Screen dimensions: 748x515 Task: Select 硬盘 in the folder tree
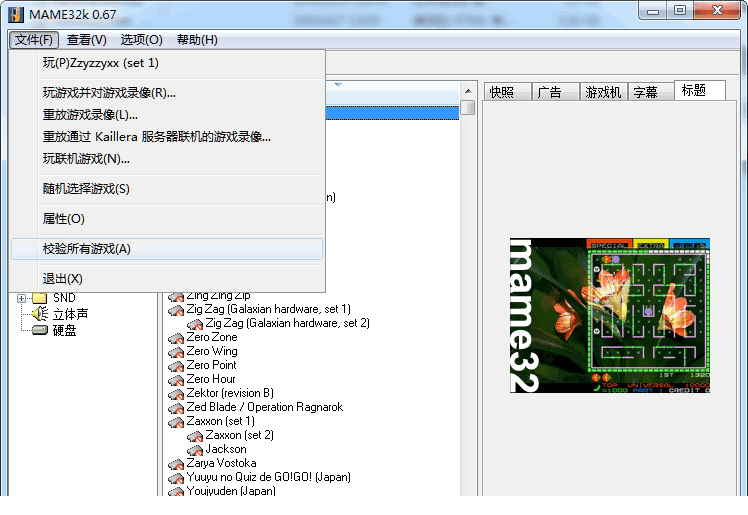pos(64,330)
